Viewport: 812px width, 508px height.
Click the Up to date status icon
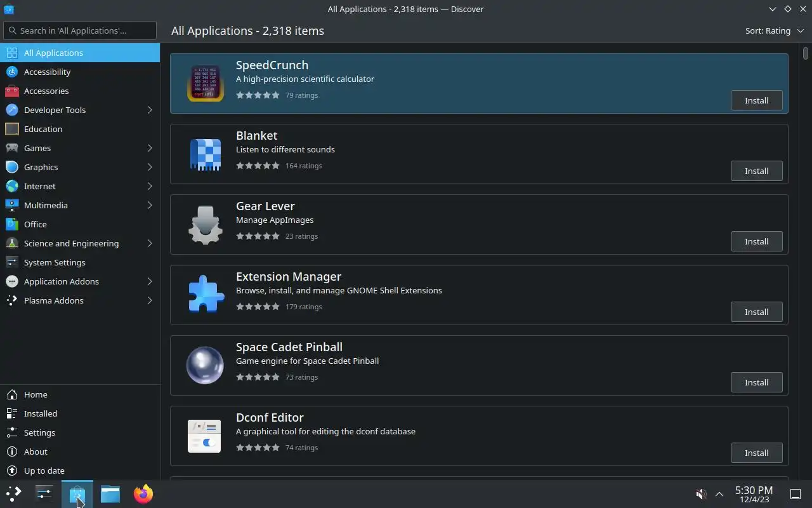pyautogui.click(x=11, y=471)
